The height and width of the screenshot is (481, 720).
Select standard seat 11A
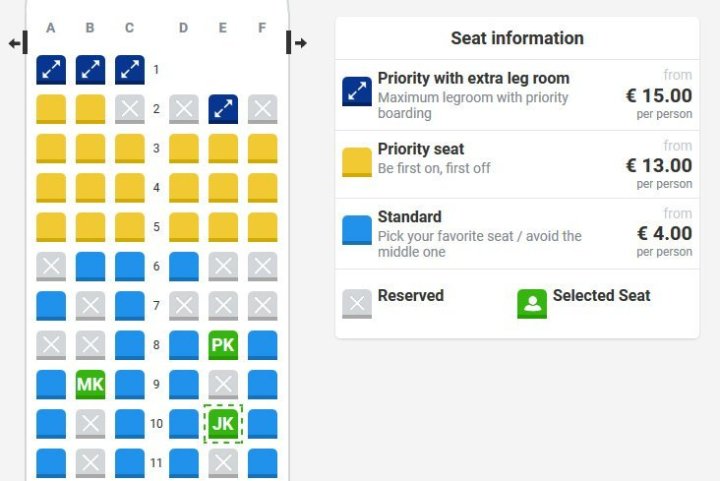(x=51, y=463)
